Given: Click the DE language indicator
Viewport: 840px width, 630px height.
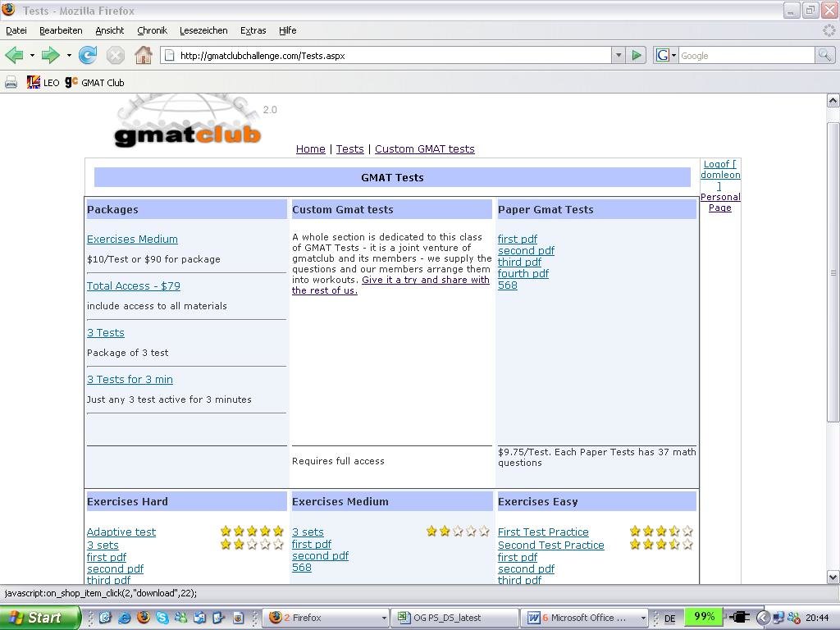Looking at the screenshot, I should (669, 619).
